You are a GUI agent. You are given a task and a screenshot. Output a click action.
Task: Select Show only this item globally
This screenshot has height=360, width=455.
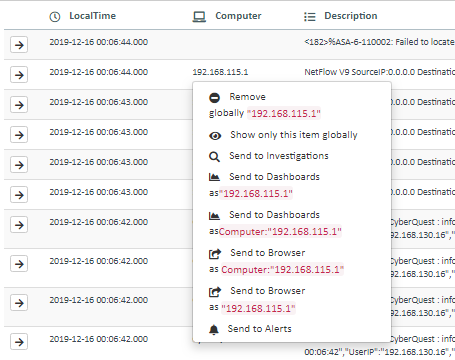point(283,135)
